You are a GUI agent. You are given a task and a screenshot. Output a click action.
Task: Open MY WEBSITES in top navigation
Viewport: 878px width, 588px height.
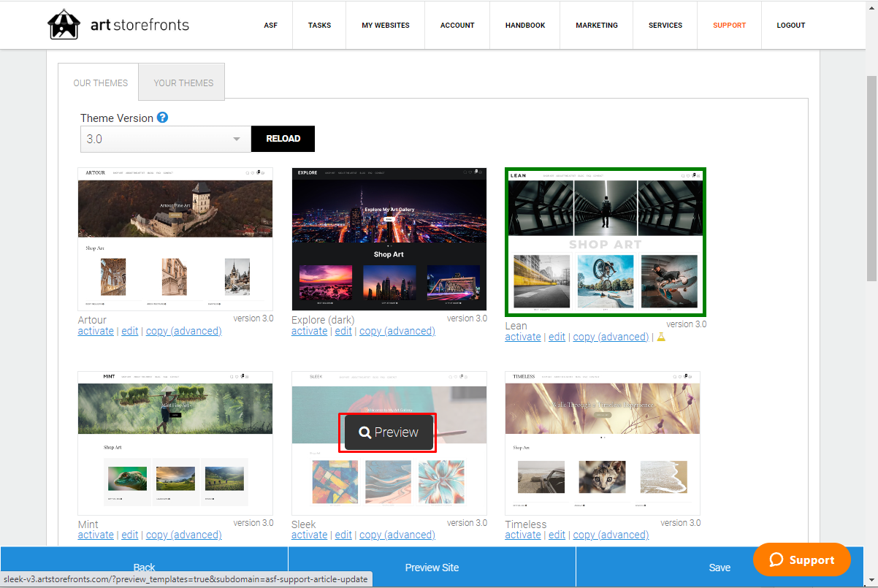pos(386,25)
